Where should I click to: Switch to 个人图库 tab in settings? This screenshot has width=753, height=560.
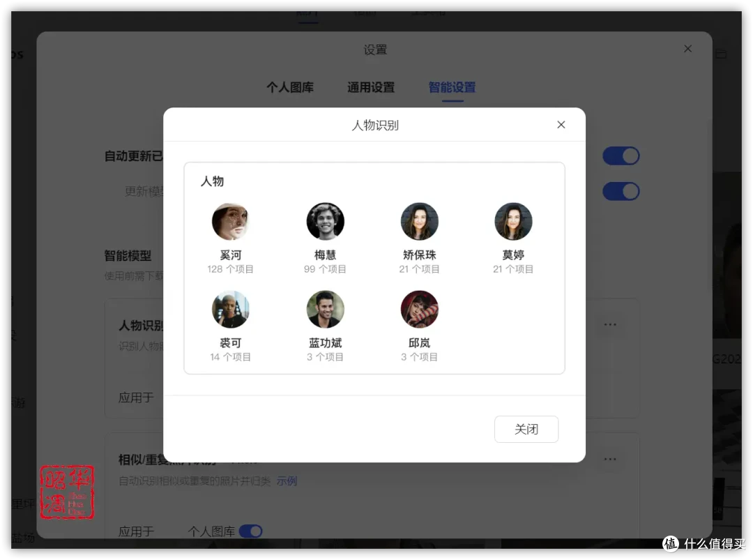290,87
